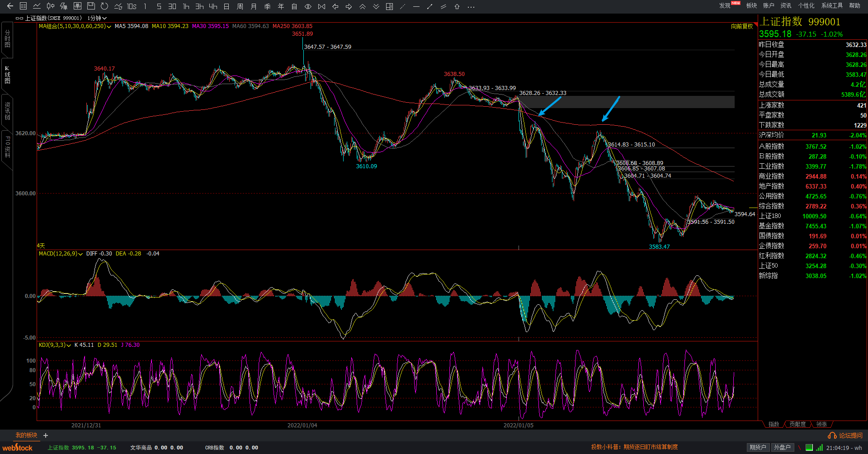The height and width of the screenshot is (454, 868).
Task: Click the back arrow in the toolbar
Action: pos(10,6)
